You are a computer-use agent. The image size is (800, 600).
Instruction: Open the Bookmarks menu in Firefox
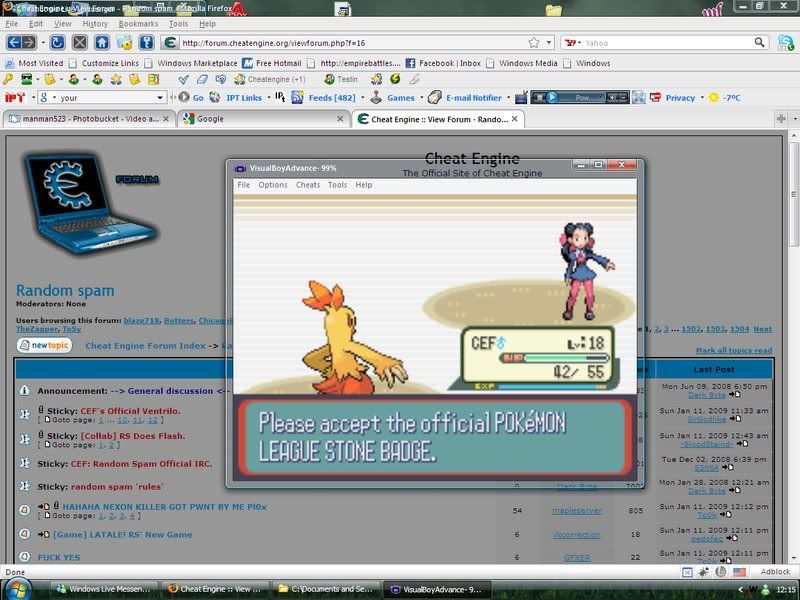pyautogui.click(x=138, y=23)
